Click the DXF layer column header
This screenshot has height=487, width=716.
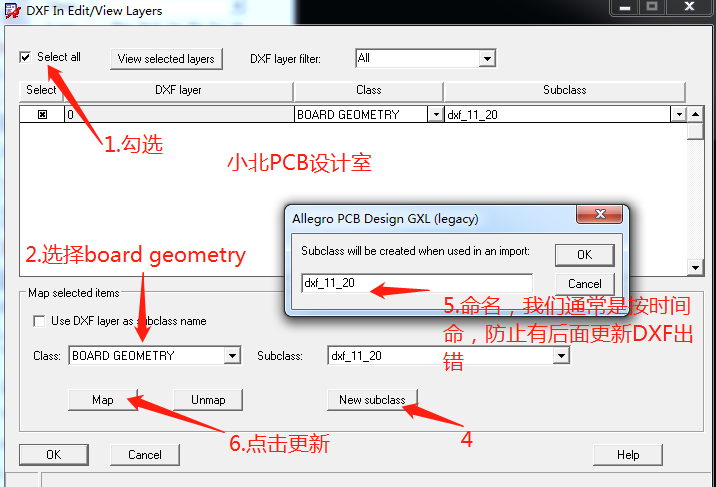click(x=178, y=90)
